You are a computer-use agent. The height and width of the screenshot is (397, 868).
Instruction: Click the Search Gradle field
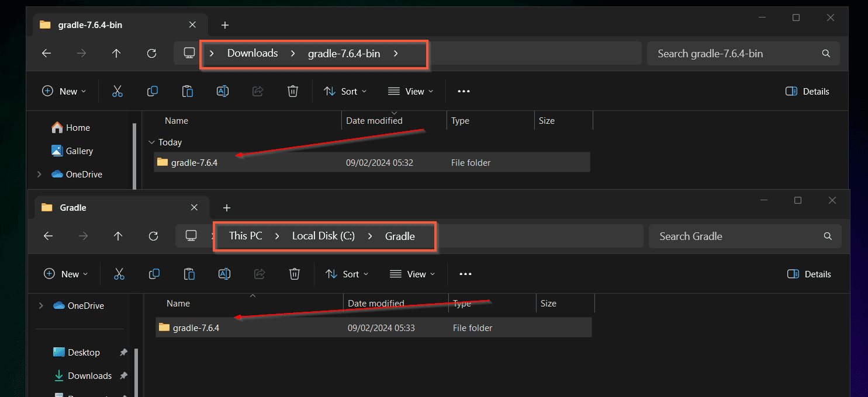click(x=745, y=236)
